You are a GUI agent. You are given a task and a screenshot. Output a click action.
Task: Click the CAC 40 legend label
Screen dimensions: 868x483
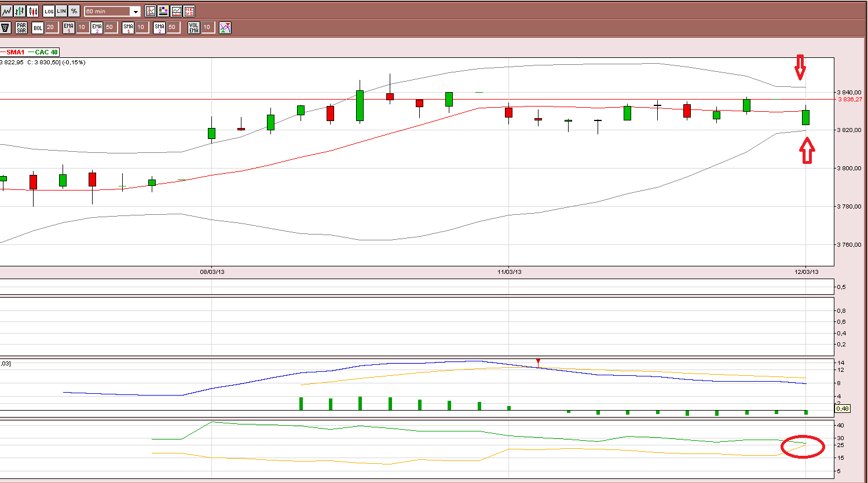pos(46,52)
